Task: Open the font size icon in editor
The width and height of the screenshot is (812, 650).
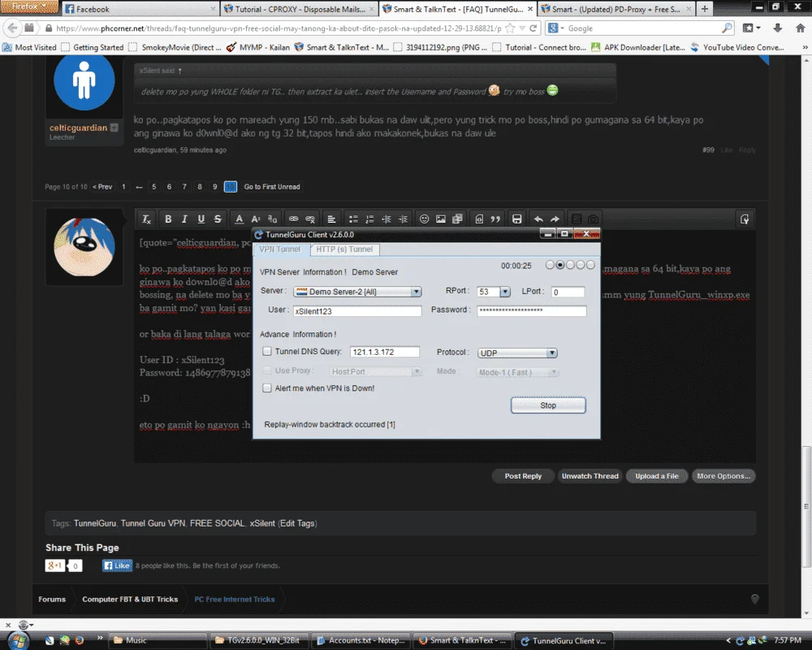Action: (x=255, y=219)
